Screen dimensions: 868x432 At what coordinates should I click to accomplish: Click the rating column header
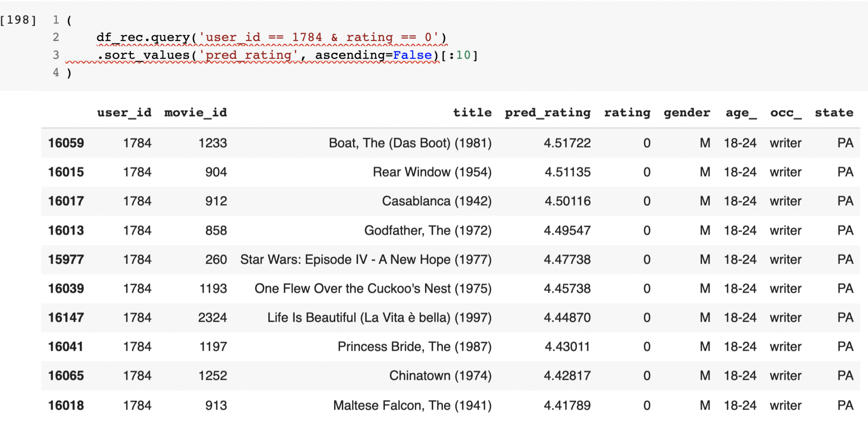point(627,113)
